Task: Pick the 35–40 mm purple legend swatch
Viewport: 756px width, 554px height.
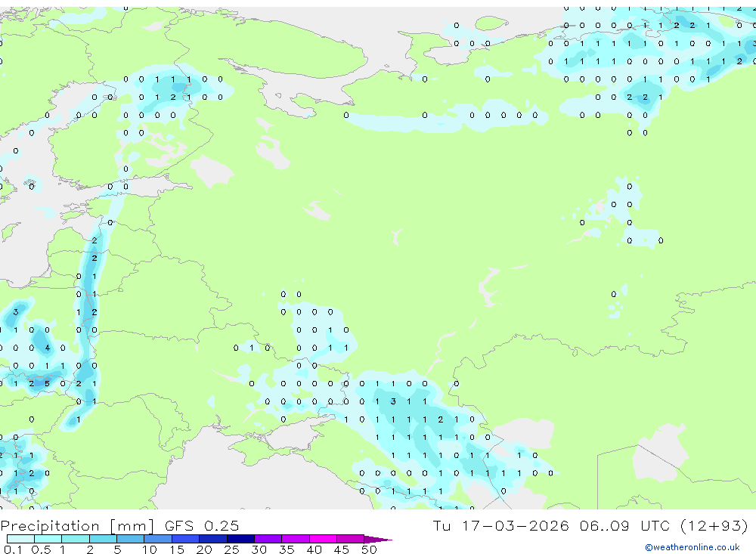Action: point(296,539)
